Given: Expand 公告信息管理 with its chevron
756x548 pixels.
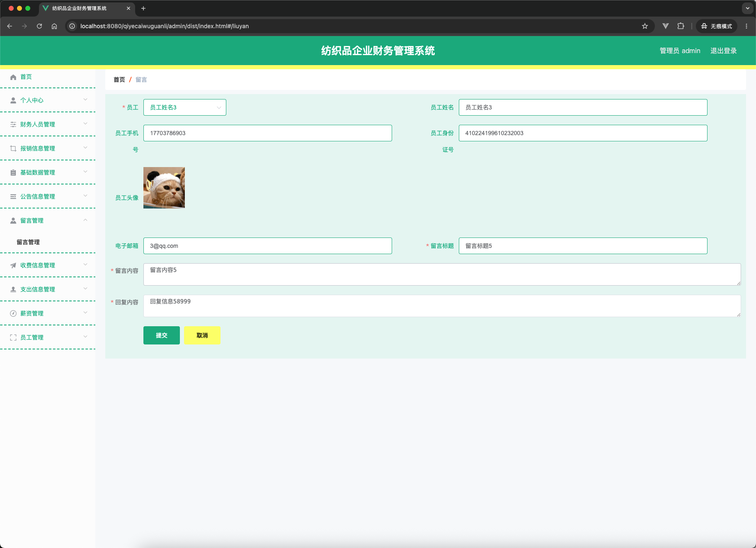Looking at the screenshot, I should pos(85,196).
